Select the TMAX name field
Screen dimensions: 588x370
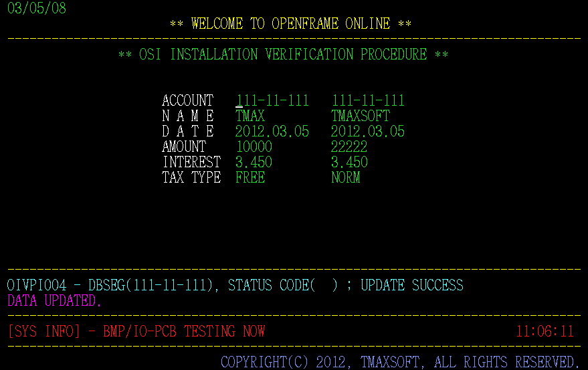(250, 116)
